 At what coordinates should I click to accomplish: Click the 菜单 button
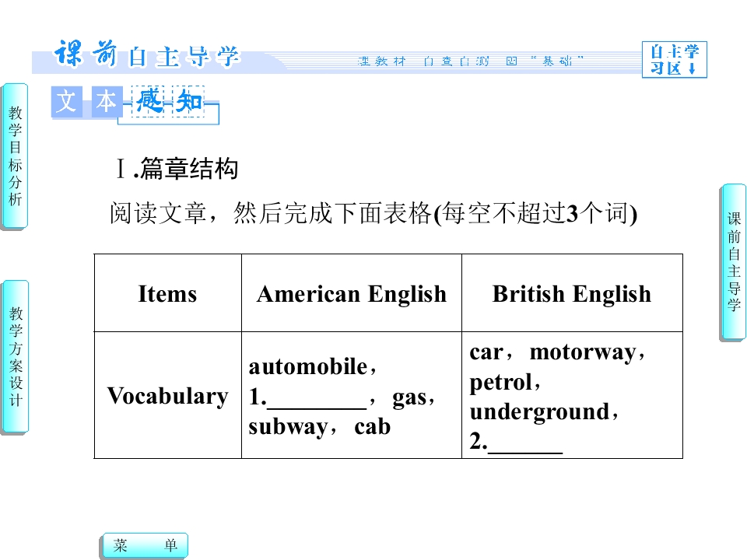click(x=146, y=544)
